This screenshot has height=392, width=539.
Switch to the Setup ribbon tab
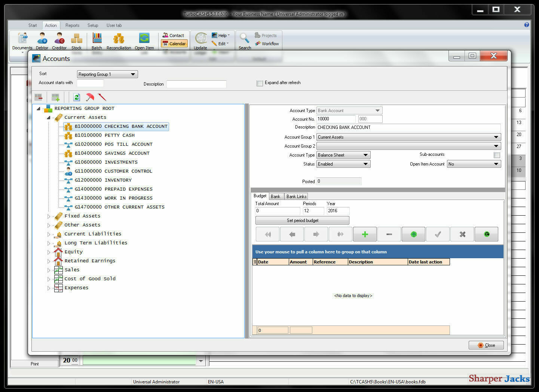(x=93, y=25)
